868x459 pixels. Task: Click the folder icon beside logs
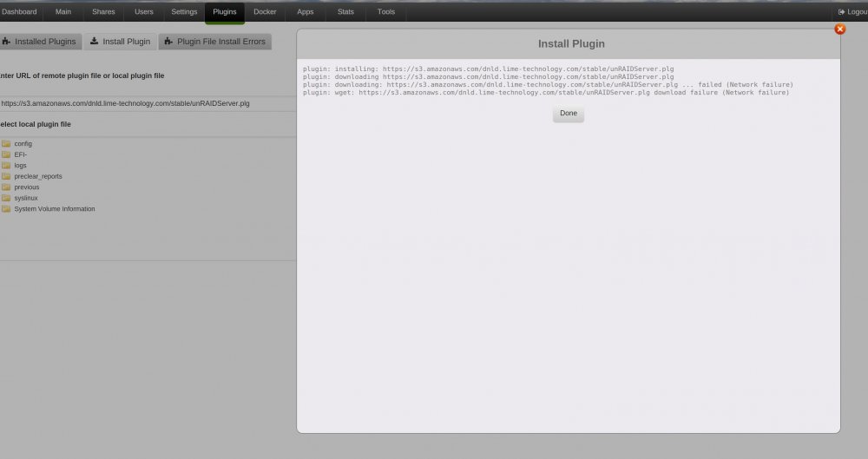pyautogui.click(x=6, y=165)
